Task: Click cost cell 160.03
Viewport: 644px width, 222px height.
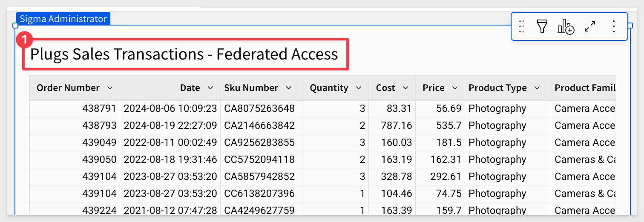Action: tap(392, 142)
